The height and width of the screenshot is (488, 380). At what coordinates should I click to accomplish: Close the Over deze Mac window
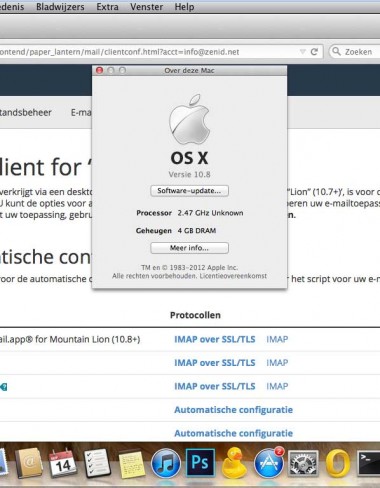pyautogui.click(x=99, y=70)
